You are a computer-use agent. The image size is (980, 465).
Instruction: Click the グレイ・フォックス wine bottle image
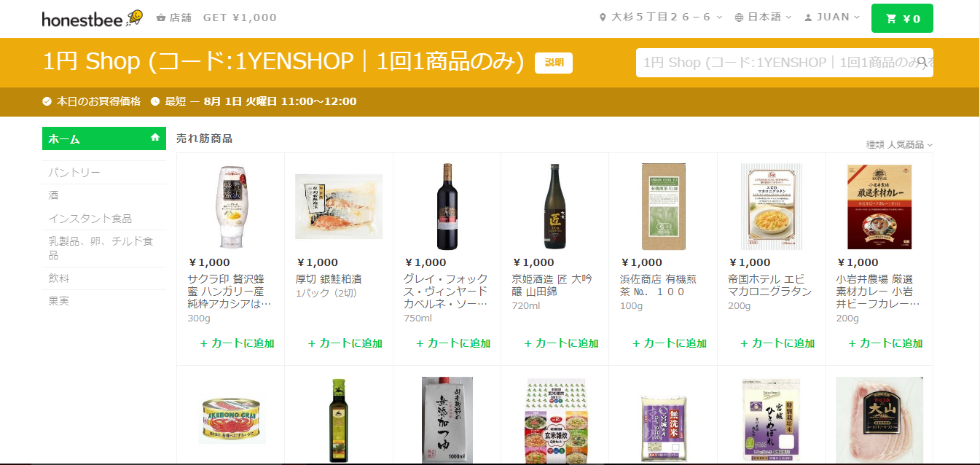point(447,206)
